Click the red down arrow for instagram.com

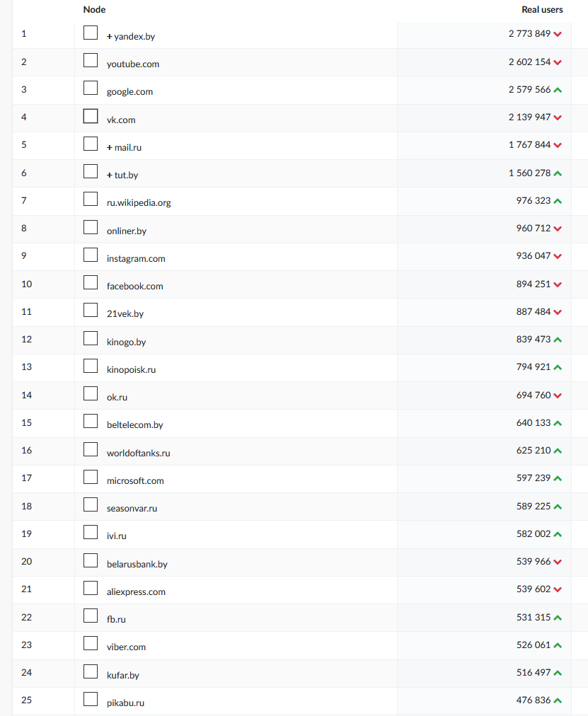[558, 256]
